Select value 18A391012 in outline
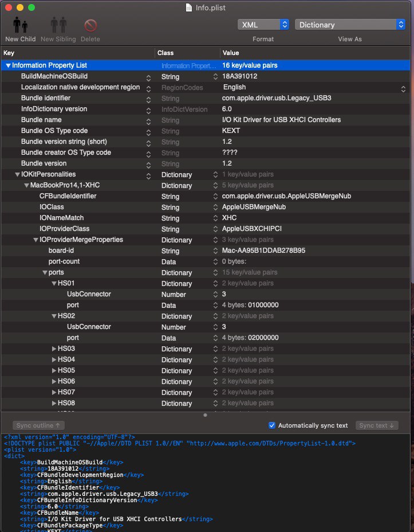 (239, 76)
